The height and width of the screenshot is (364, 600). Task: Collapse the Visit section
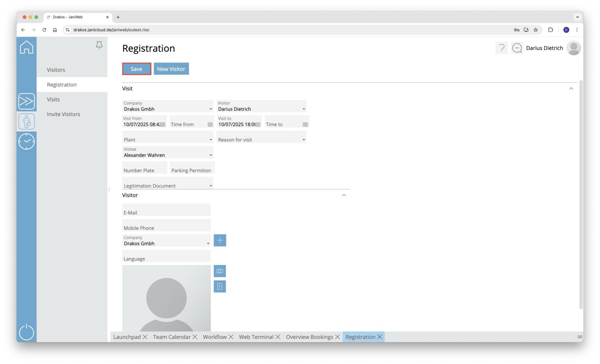pyautogui.click(x=571, y=89)
